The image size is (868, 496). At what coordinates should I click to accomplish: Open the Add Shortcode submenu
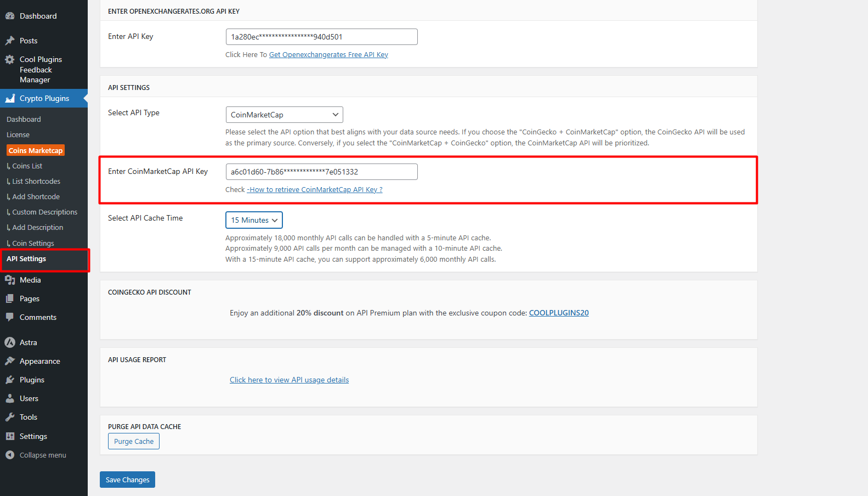tap(36, 196)
